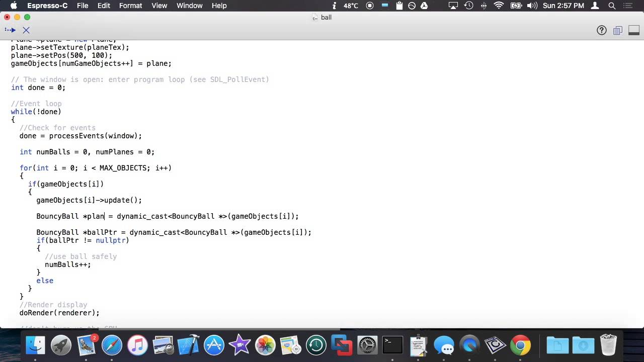Open the Edit menu
Screen dimensions: 644x362
[104, 6]
